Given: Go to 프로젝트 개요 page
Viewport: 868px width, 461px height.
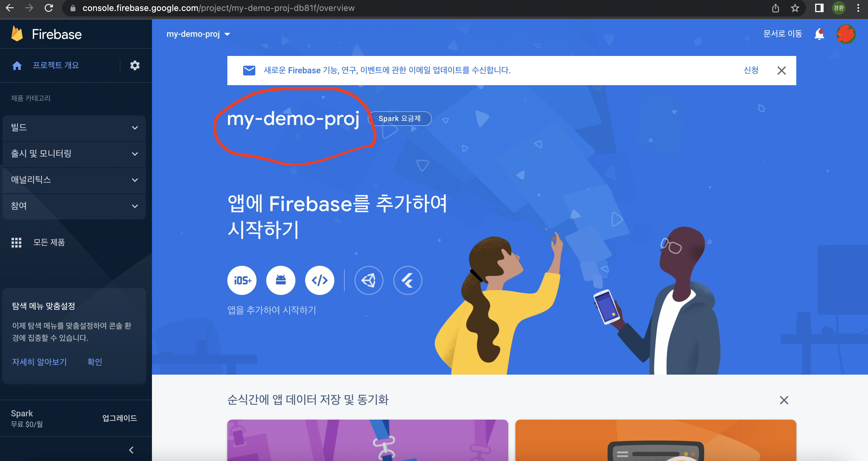Looking at the screenshot, I should 56,65.
